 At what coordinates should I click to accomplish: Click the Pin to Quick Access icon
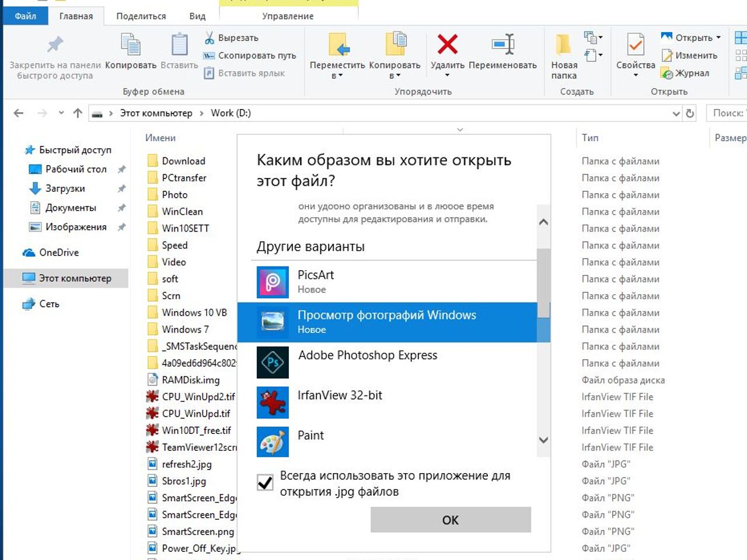click(x=55, y=44)
